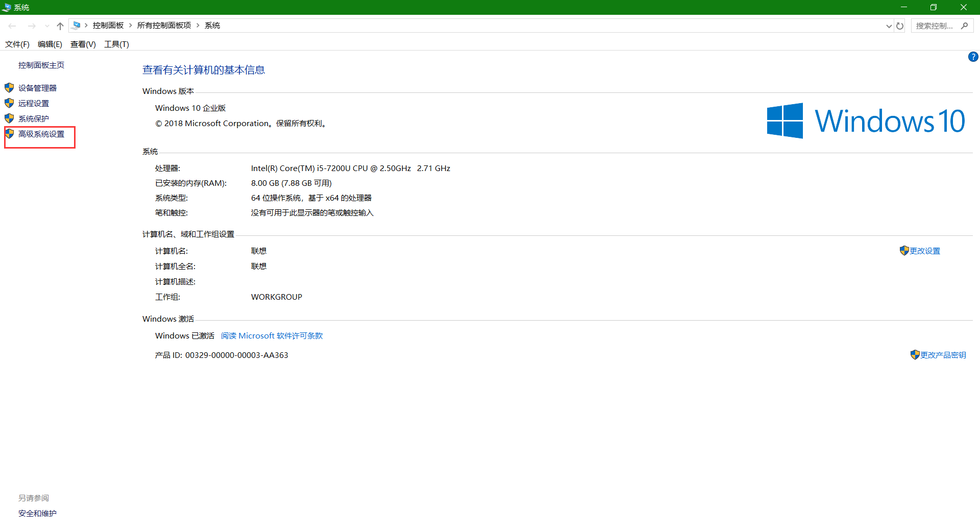
Task: Open the 文件(F) menu
Action: point(17,44)
